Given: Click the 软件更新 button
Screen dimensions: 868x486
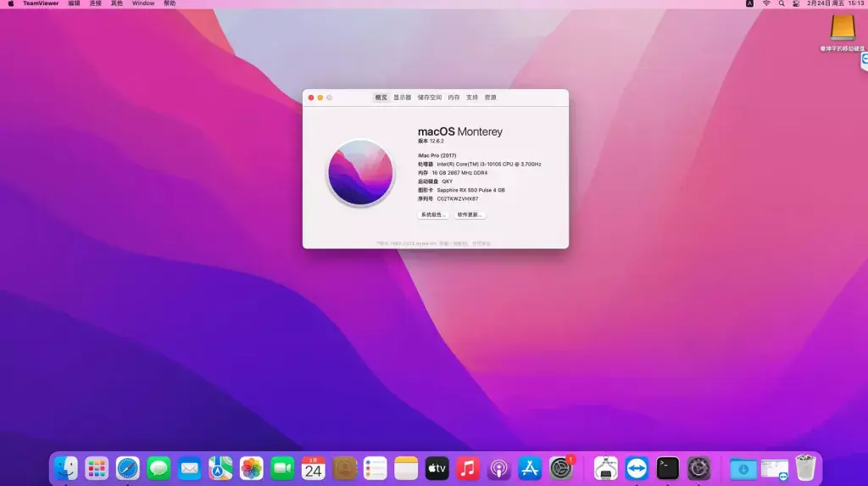Looking at the screenshot, I should [470, 215].
